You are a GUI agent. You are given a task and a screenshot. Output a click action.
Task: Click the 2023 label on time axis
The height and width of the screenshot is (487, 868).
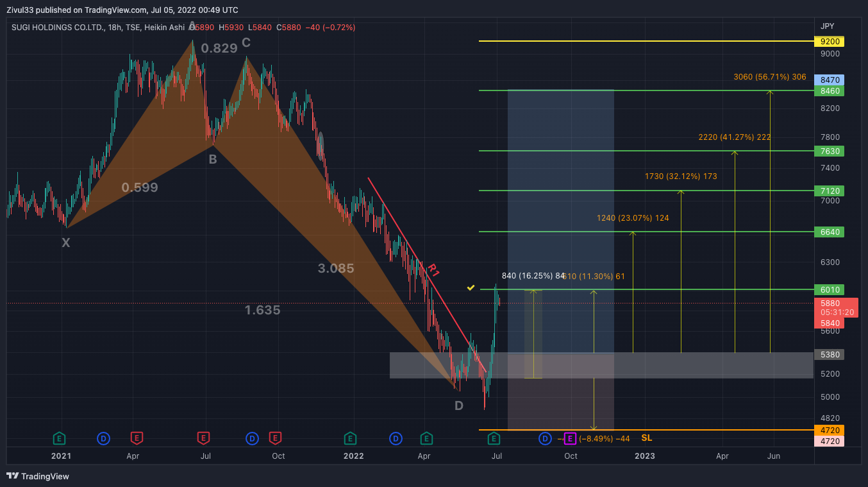point(644,456)
